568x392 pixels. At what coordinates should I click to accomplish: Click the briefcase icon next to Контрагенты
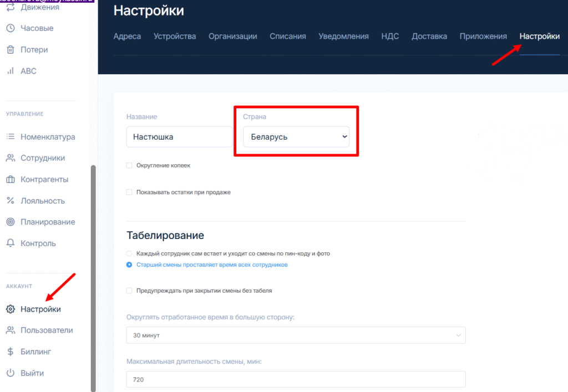(x=11, y=180)
